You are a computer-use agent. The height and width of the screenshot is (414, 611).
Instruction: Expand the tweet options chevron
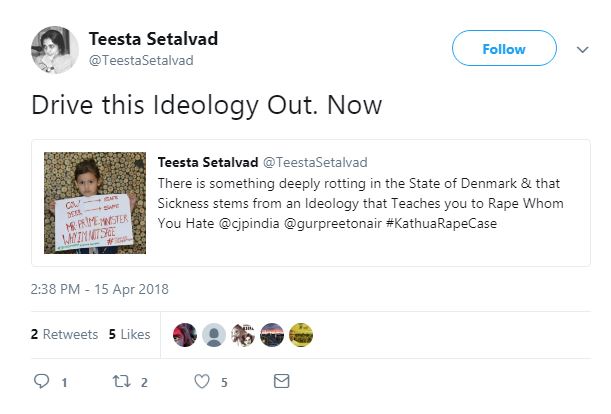(583, 48)
